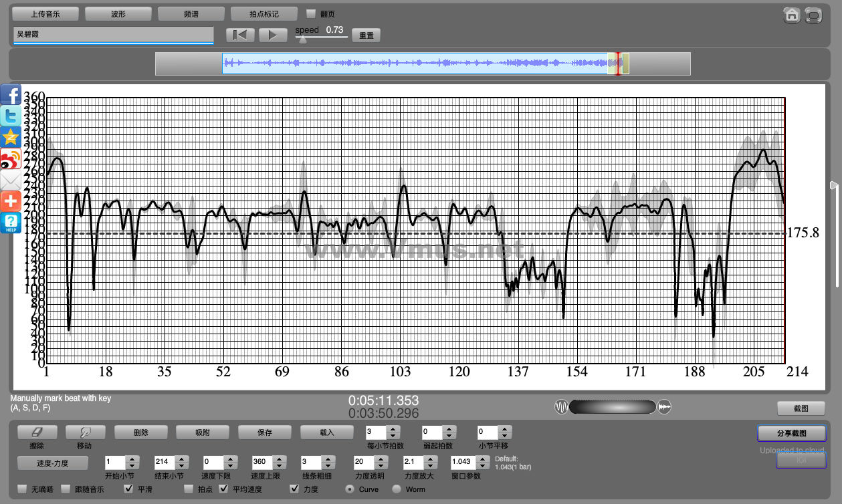Click the 速度上限 stepper arrows
Image resolution: width=842 pixels, height=504 pixels.
coord(280,462)
